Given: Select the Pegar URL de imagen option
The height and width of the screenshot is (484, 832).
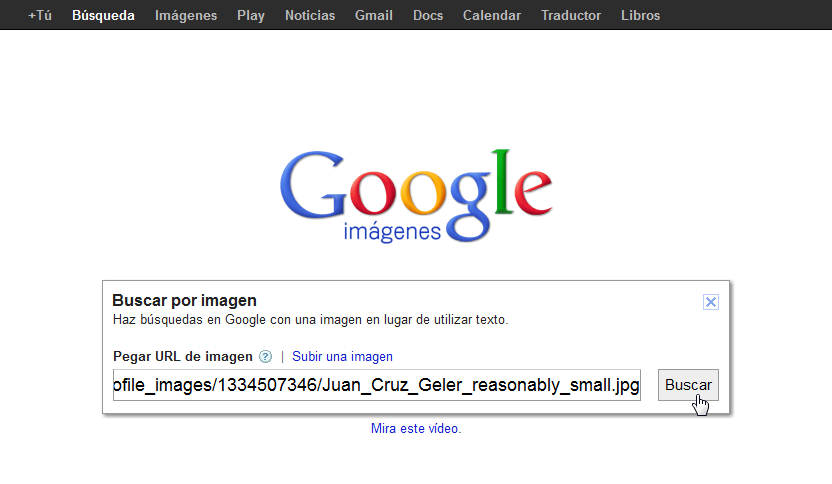Looking at the screenshot, I should [183, 357].
